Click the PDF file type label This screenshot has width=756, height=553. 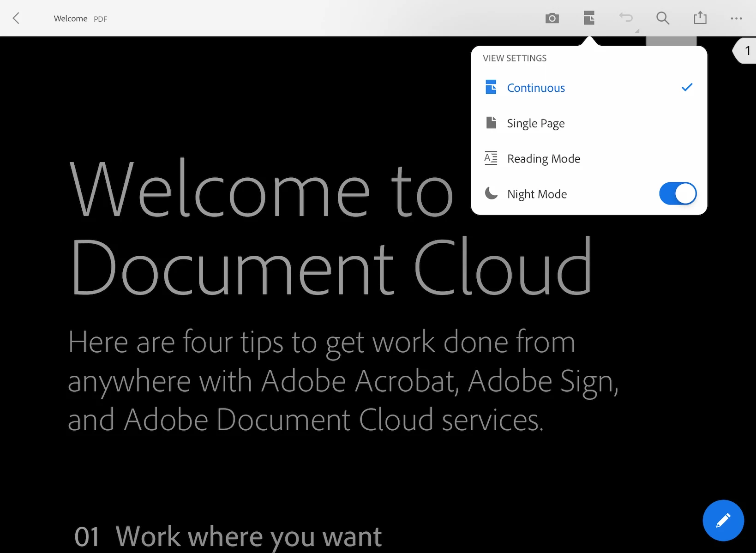101,19
